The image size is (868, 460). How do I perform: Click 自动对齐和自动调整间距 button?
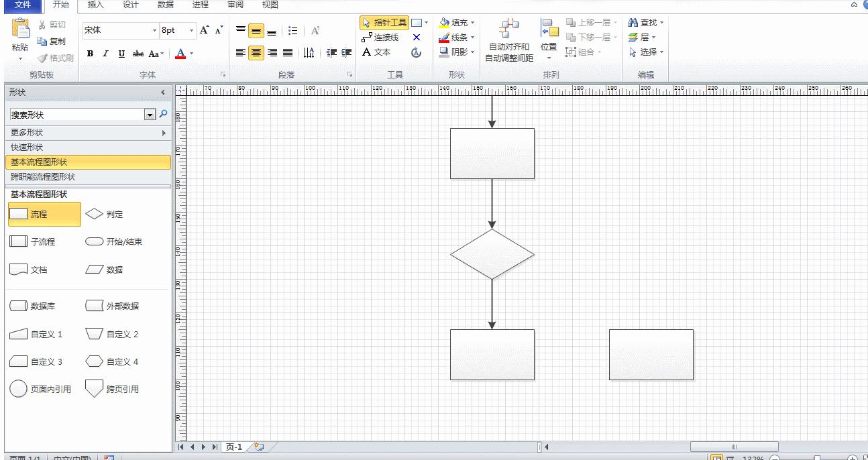click(509, 40)
